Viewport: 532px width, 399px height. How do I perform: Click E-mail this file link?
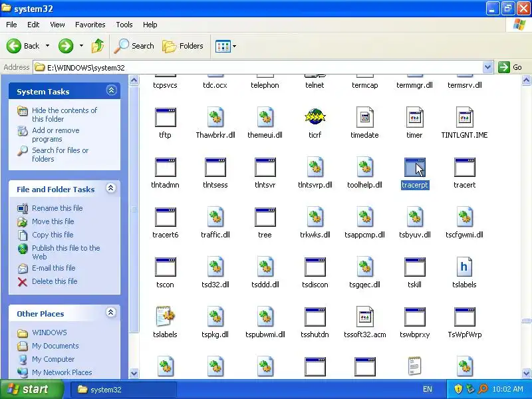(x=54, y=268)
